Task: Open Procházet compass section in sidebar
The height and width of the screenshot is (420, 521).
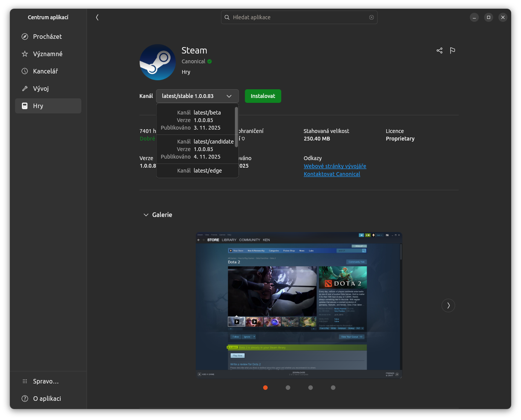Action: [x=48, y=37]
